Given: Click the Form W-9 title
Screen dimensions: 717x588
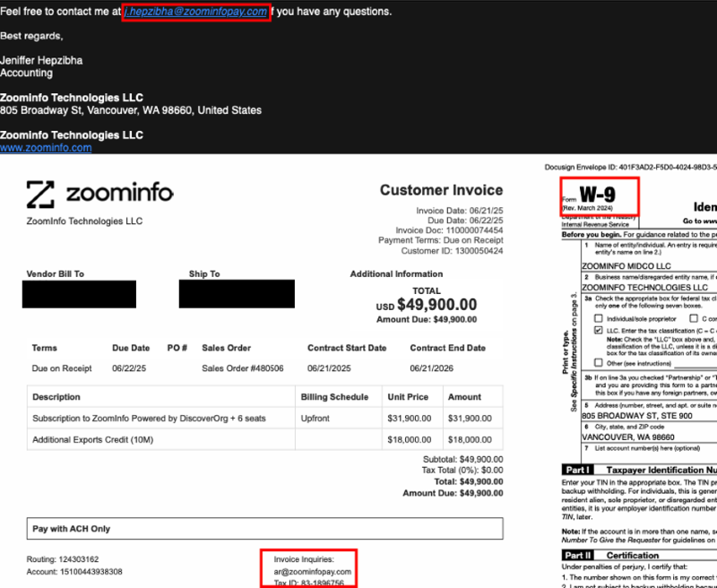Looking at the screenshot, I should [598, 196].
